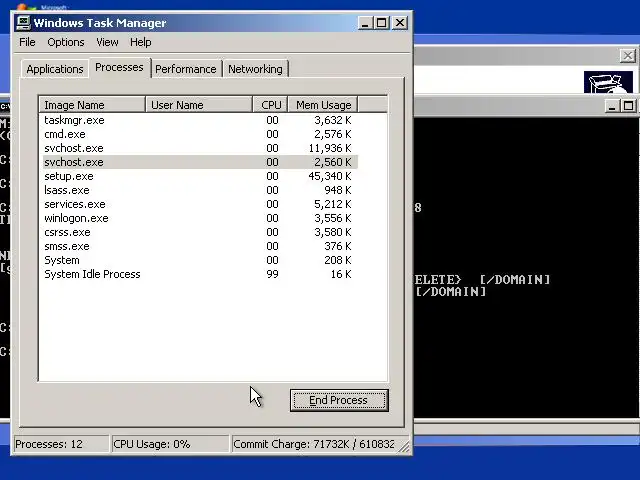Close the background setup window
This screenshot has height=480, width=640.
628,56
